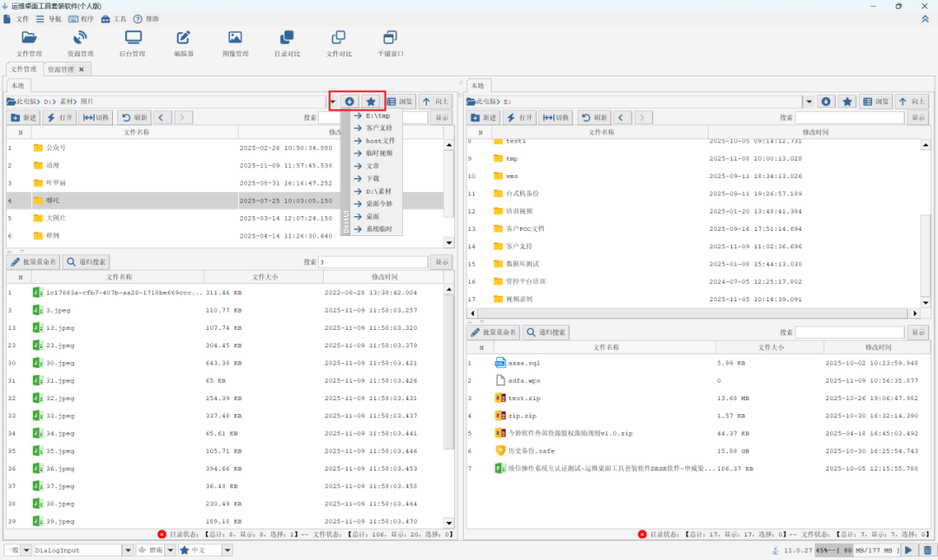Open the 帮助 menu
Image resolution: width=938 pixels, height=560 pixels.
pyautogui.click(x=146, y=19)
